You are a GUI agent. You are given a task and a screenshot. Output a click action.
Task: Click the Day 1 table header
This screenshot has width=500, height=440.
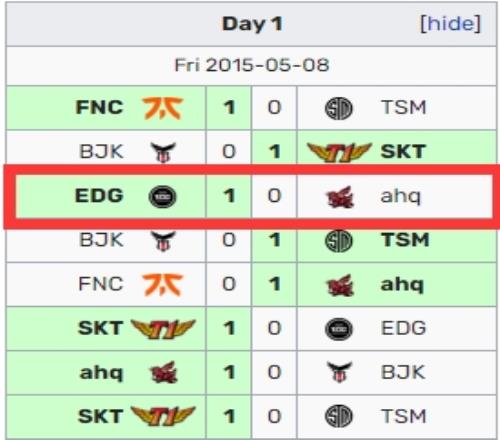click(251, 24)
